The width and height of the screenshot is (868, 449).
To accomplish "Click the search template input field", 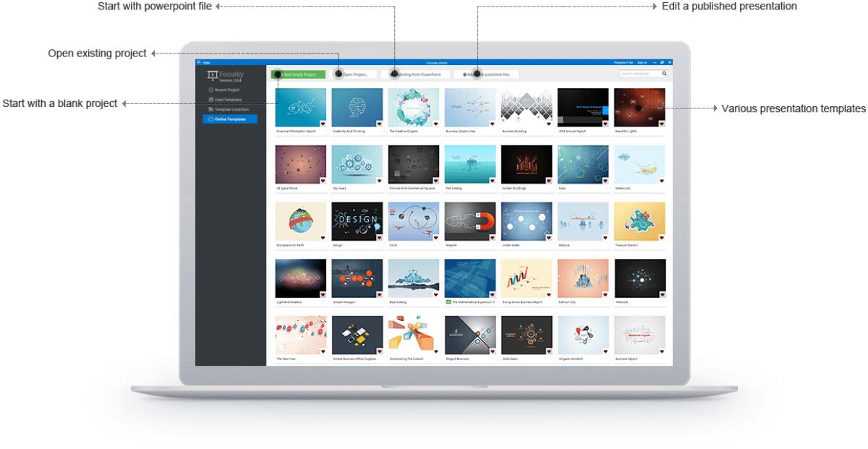I will (x=637, y=73).
